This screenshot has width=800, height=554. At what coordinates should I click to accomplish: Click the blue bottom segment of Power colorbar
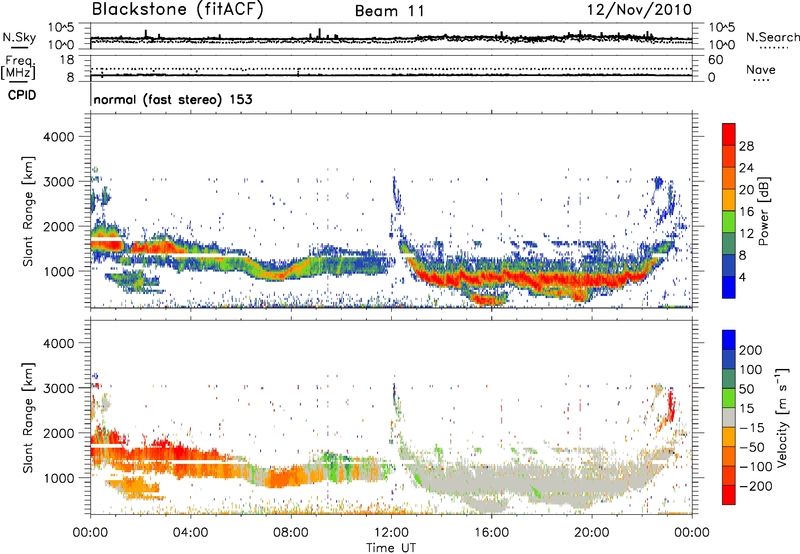(729, 287)
